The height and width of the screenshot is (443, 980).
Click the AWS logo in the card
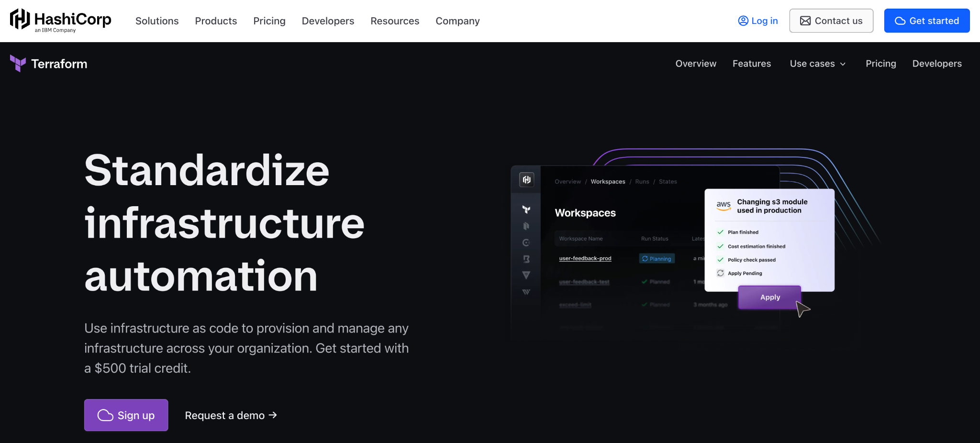724,206
